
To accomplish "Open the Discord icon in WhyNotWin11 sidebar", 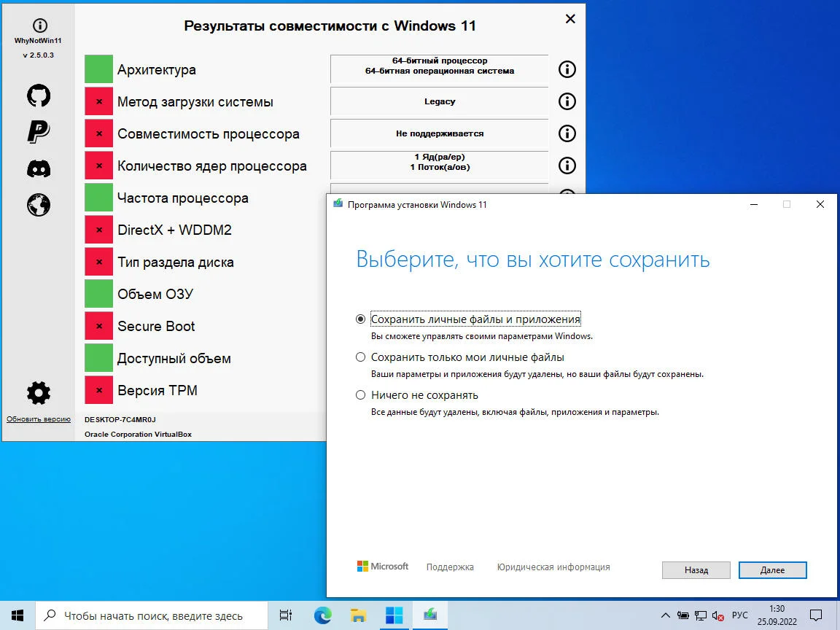I will coord(39,168).
